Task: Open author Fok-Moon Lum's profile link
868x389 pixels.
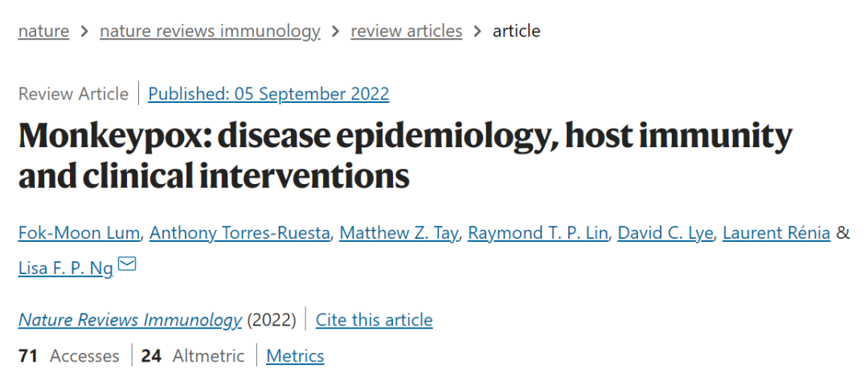Action: click(x=80, y=233)
